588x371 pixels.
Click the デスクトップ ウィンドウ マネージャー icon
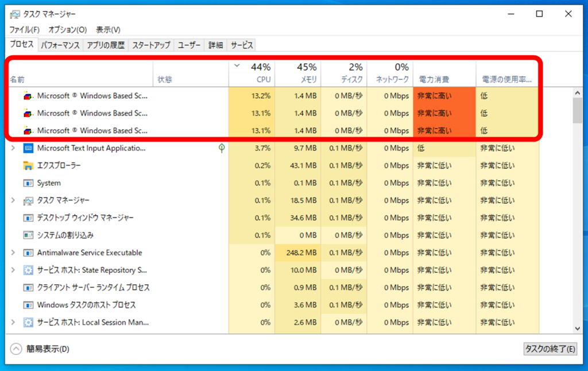(28, 218)
